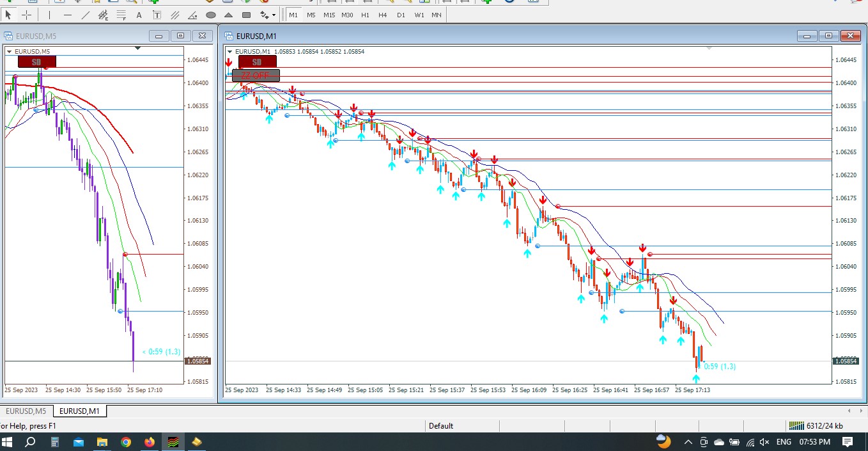868x451 pixels.
Task: Select the rectangle shape tool
Action: pyautogui.click(x=247, y=15)
